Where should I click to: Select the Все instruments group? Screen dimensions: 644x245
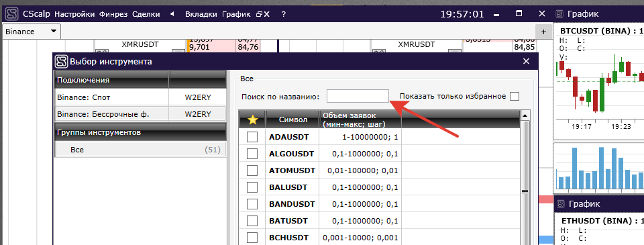pos(140,150)
